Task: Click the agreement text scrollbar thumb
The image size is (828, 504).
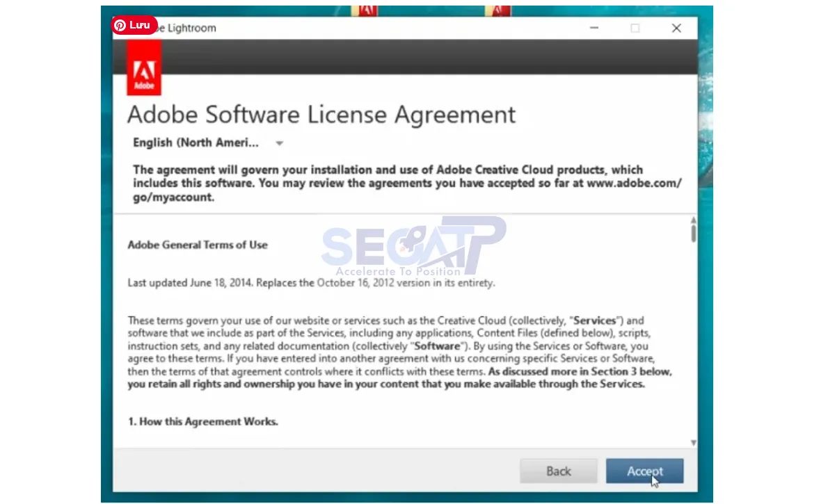Action: 693,233
